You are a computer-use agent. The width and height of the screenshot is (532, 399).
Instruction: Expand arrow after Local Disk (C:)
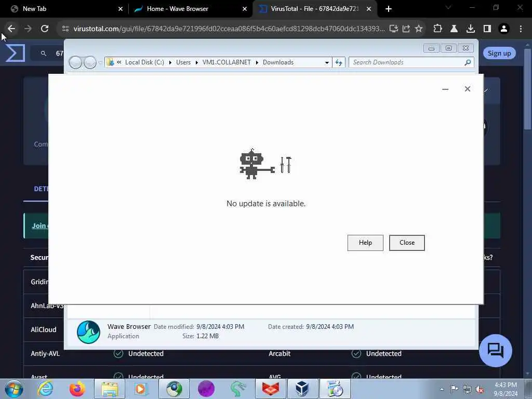(170, 62)
